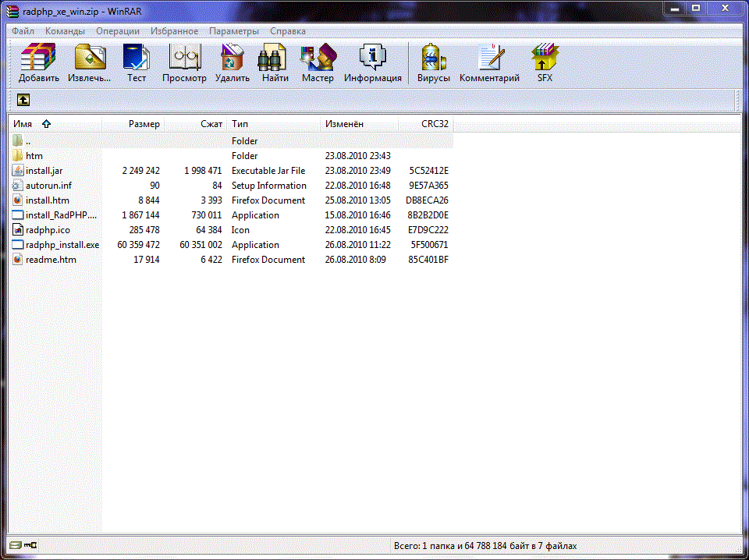
Task: Select the install.jar Java file icon
Action: pos(18,171)
